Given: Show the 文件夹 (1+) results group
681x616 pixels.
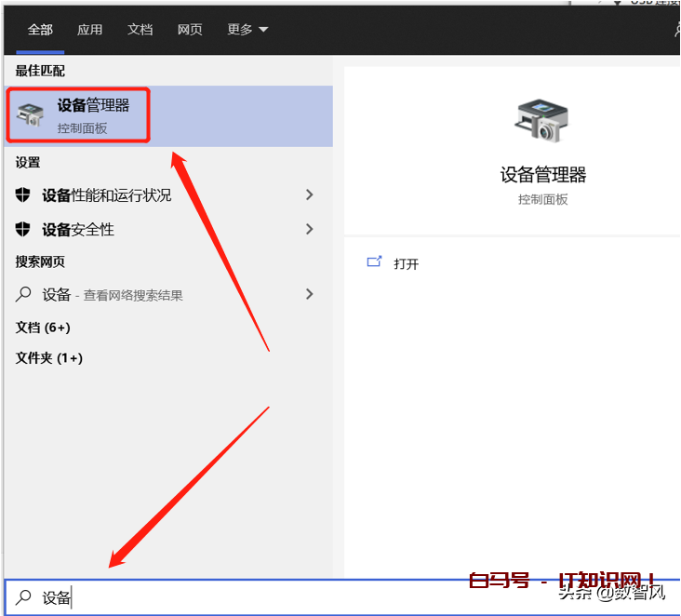Looking at the screenshot, I should pos(49,357).
